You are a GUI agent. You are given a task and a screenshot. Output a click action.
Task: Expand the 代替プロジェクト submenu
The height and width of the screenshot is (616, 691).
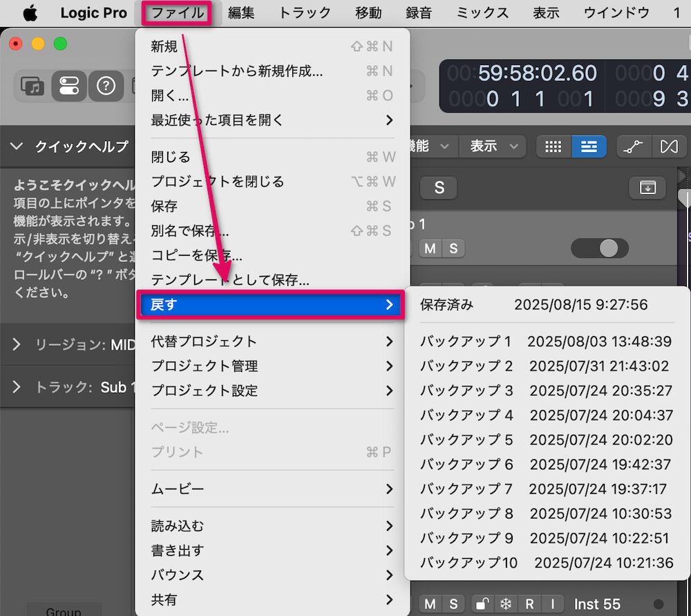pos(272,342)
